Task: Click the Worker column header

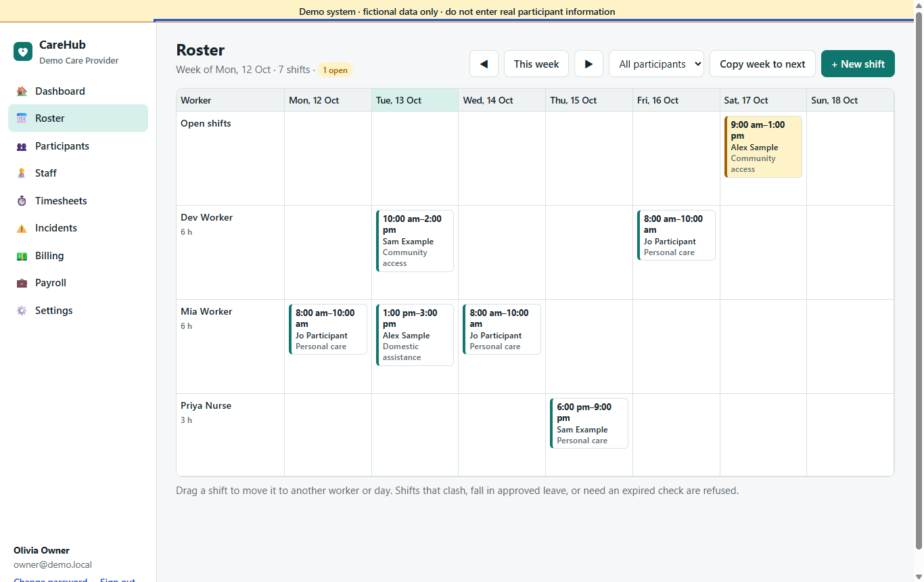Action: tap(230, 100)
